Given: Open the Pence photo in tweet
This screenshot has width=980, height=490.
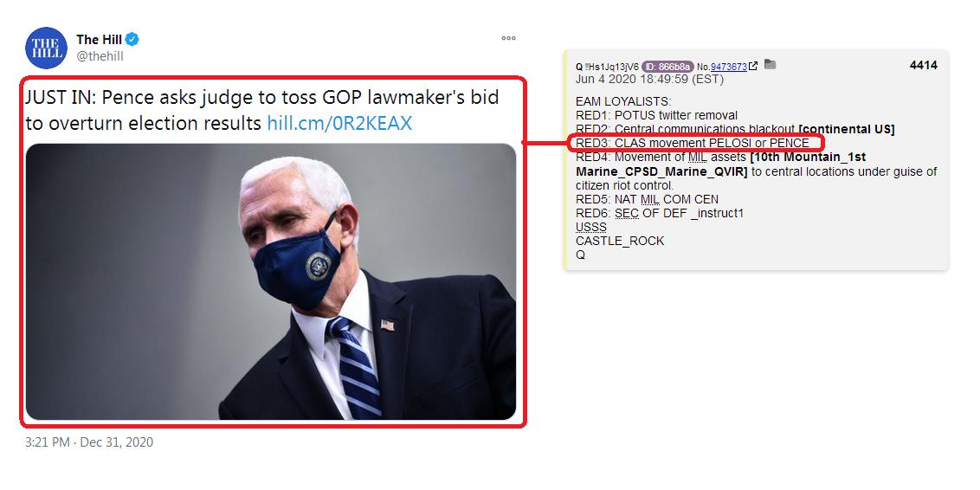Looking at the screenshot, I should [271, 282].
